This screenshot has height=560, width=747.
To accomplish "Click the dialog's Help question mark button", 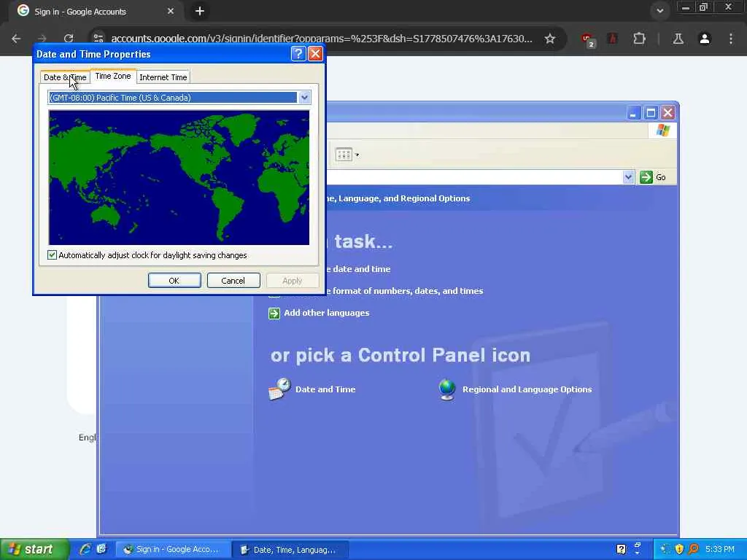I will tap(298, 54).
